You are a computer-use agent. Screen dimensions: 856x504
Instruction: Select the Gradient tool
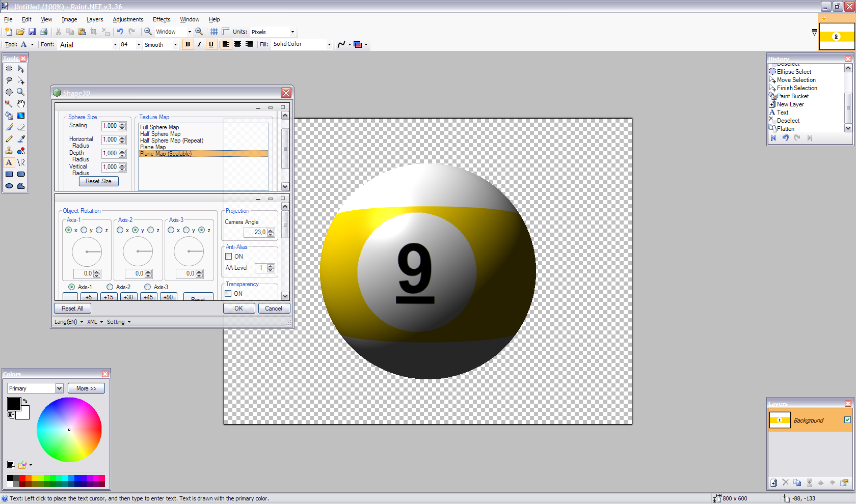(x=21, y=115)
